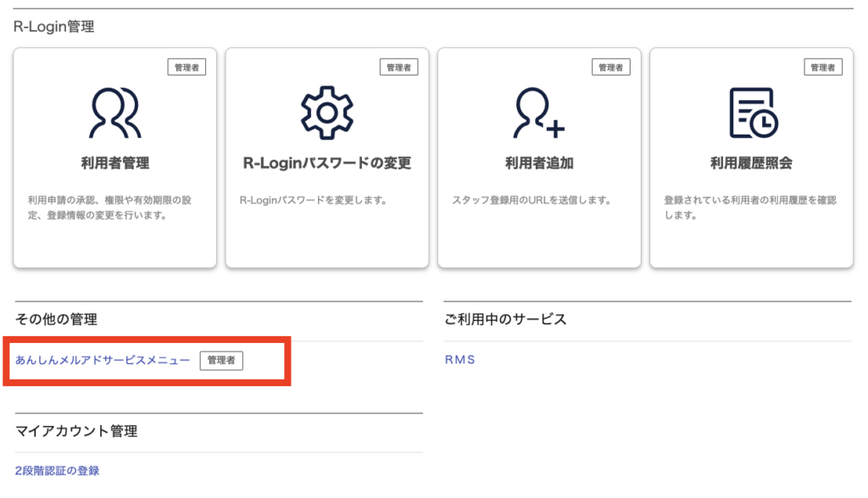Viewport: 868px width, 498px height.
Task: Select the R-Loginパスワードの変更 card
Action: coord(326,157)
